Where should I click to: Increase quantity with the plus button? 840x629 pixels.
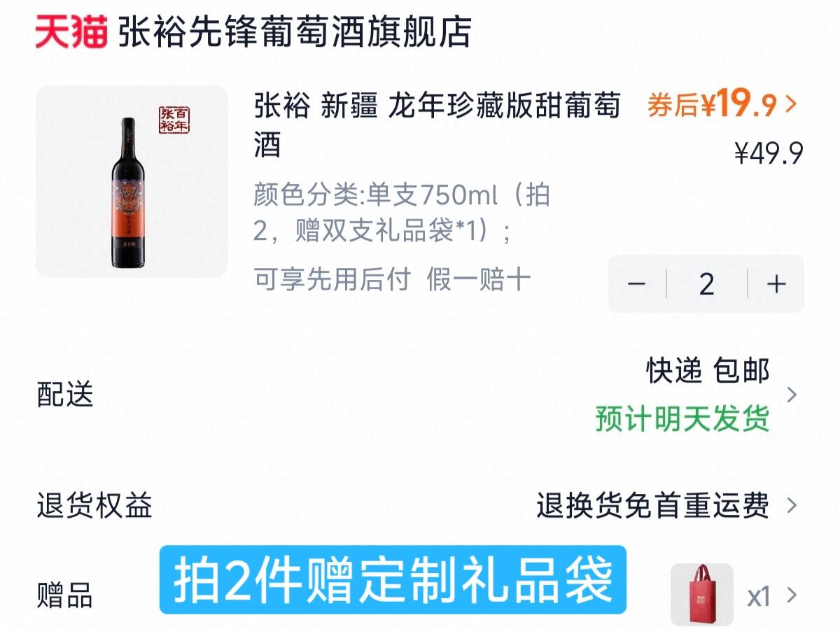point(776,284)
